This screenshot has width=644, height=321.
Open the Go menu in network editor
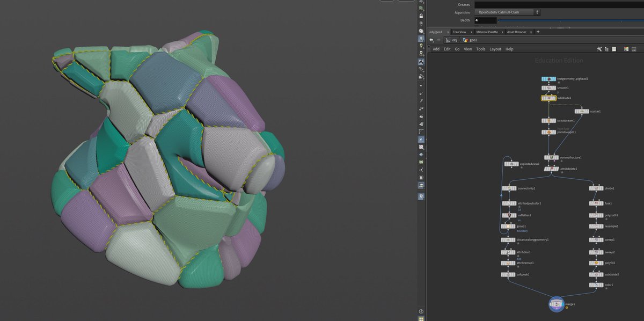(x=457, y=49)
